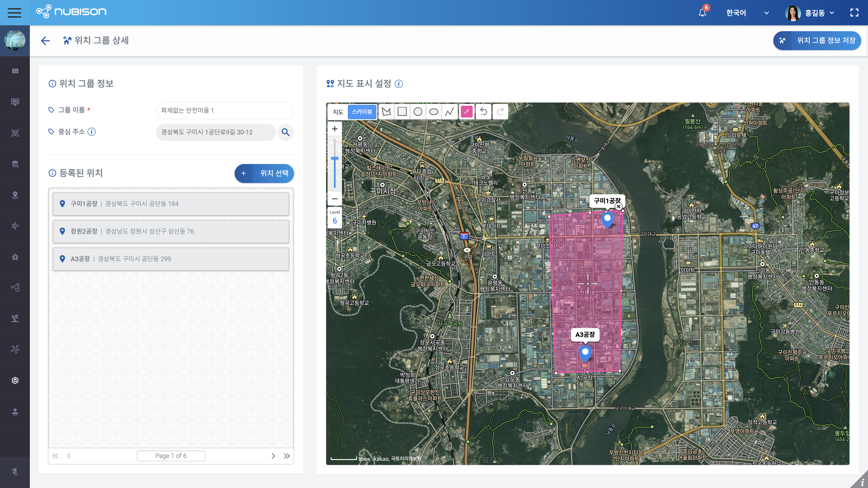The width and height of the screenshot is (868, 488).
Task: Open the notifications bell
Action: coord(702,13)
